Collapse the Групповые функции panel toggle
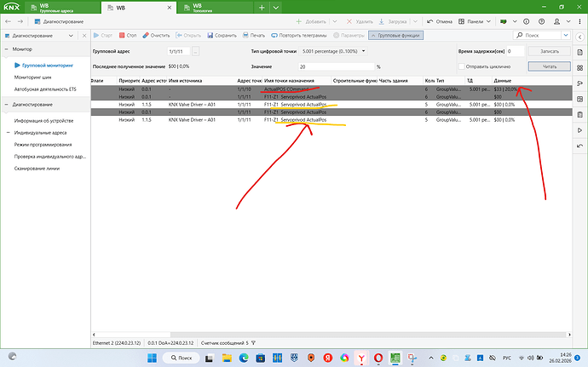 (x=395, y=35)
